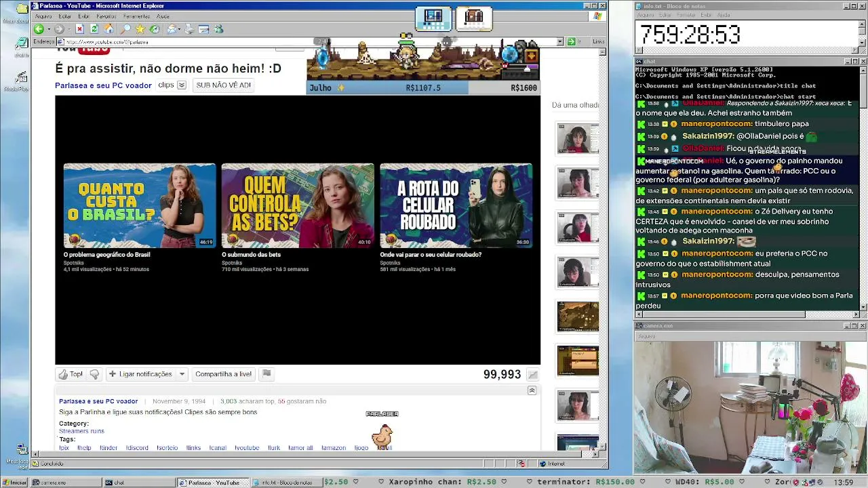
Task: Refresh the YouTube page in Internet Explorer
Action: coord(94,29)
